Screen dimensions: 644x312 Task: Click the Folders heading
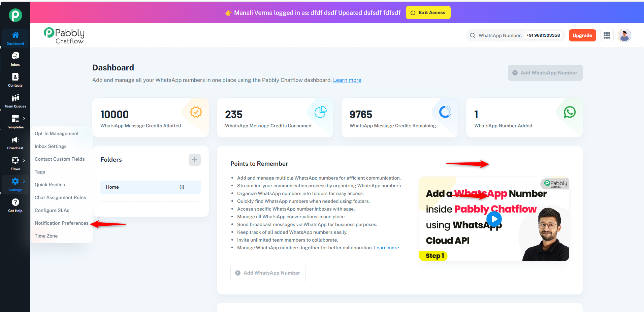tap(111, 160)
